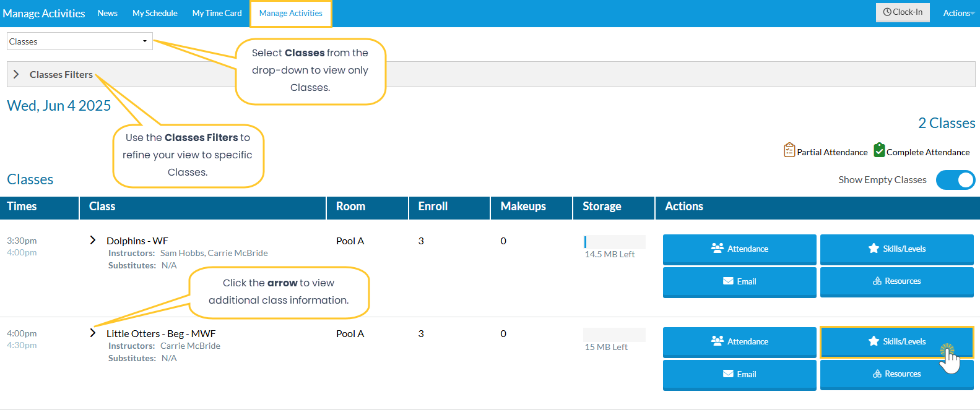The image size is (980, 410).
Task: Open My Time Card tab
Action: click(217, 13)
